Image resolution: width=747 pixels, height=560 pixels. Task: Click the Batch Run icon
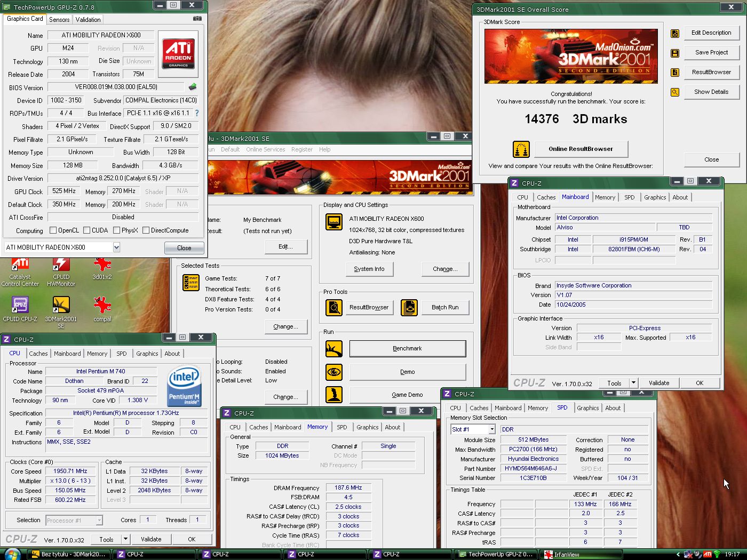point(409,308)
